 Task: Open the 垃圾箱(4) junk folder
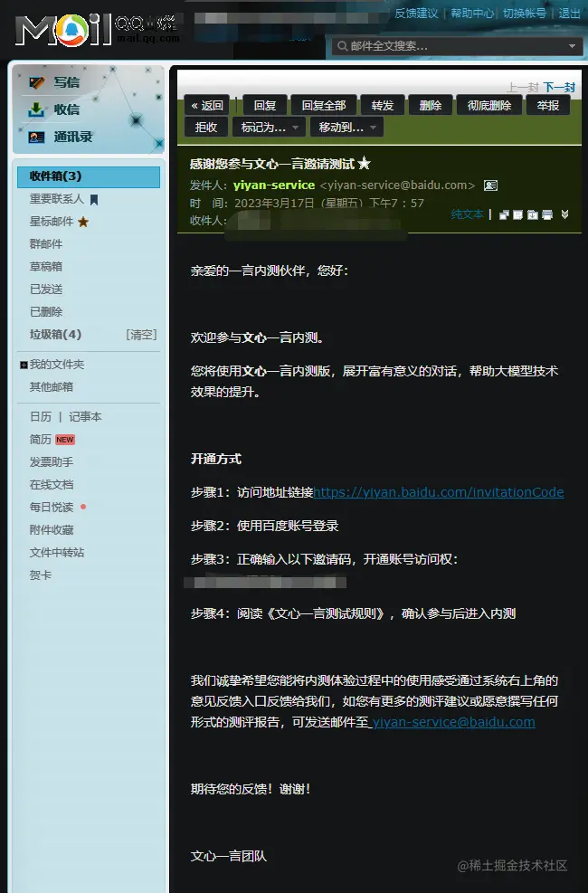[x=55, y=334]
